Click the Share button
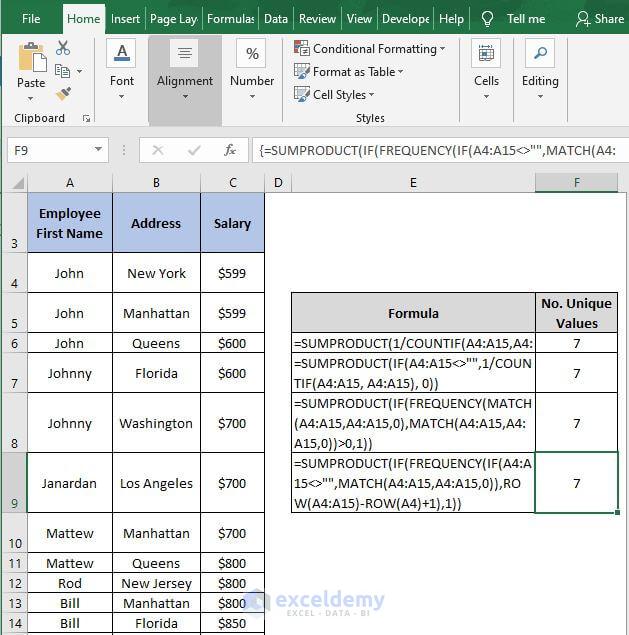 [600, 19]
